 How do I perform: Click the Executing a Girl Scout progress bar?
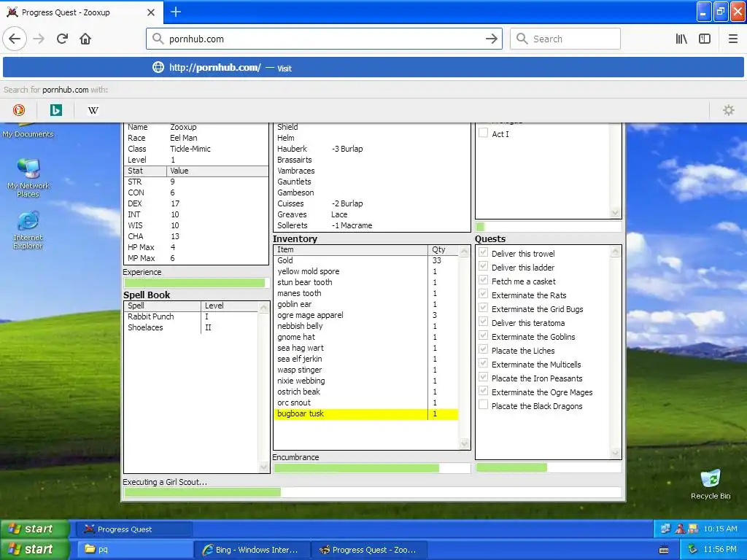(373, 492)
